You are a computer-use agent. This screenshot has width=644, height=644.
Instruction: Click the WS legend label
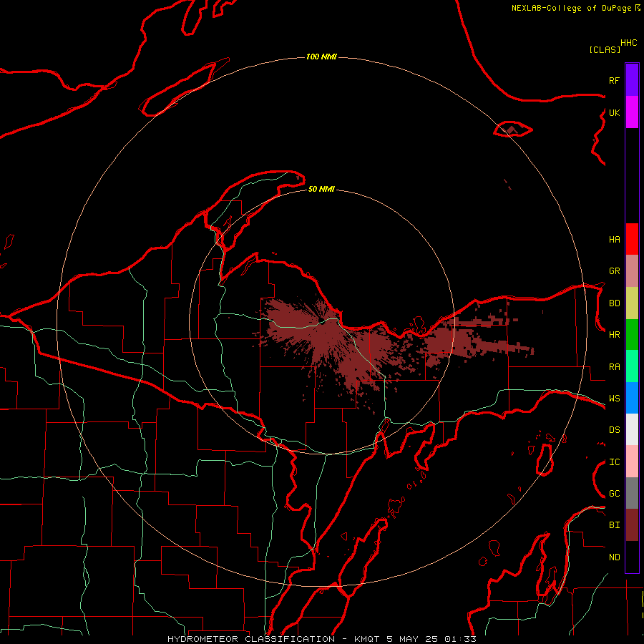(x=614, y=399)
